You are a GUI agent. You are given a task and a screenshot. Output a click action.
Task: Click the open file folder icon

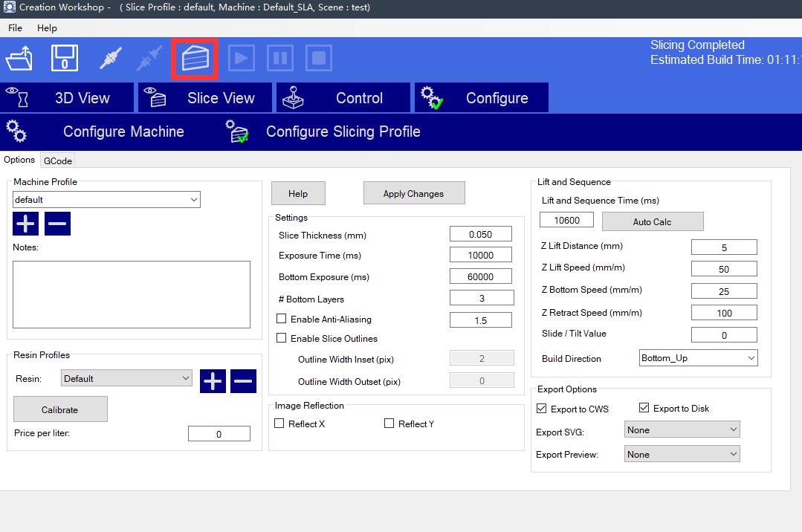coord(19,58)
